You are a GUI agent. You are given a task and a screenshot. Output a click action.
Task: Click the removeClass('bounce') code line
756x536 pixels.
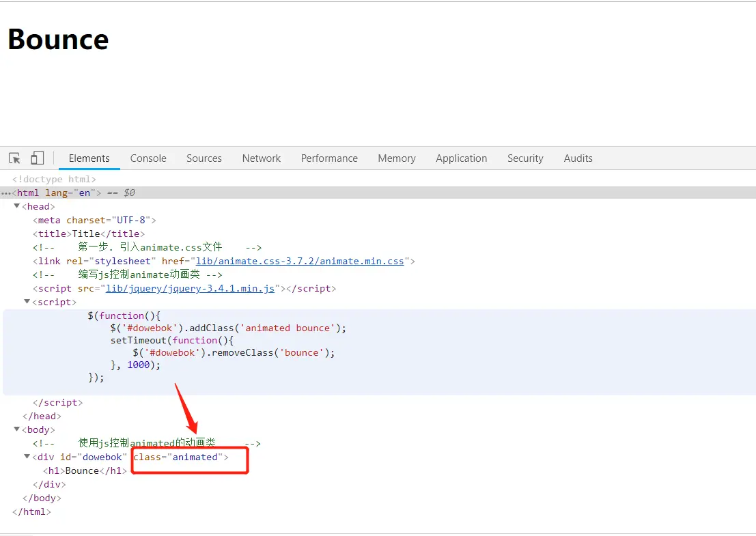coord(234,353)
